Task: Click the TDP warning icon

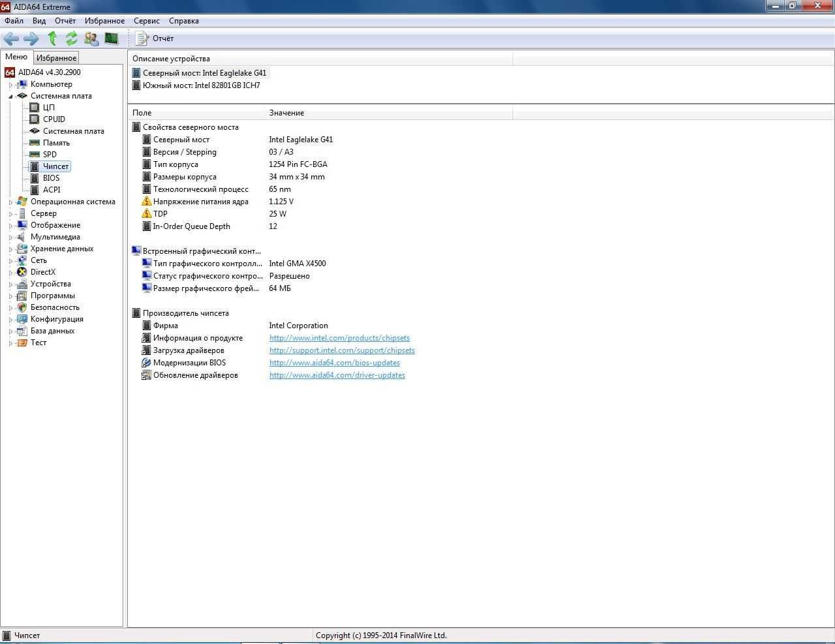Action: coord(147,214)
